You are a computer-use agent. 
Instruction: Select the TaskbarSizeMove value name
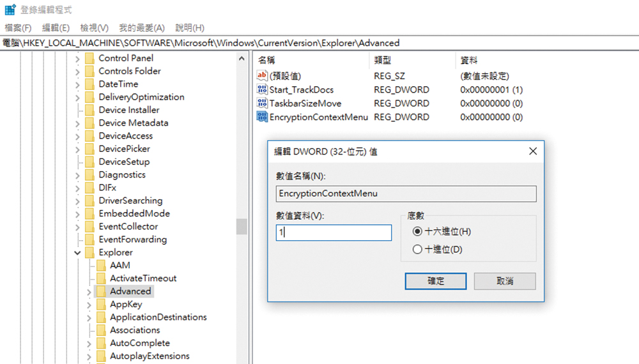click(305, 103)
